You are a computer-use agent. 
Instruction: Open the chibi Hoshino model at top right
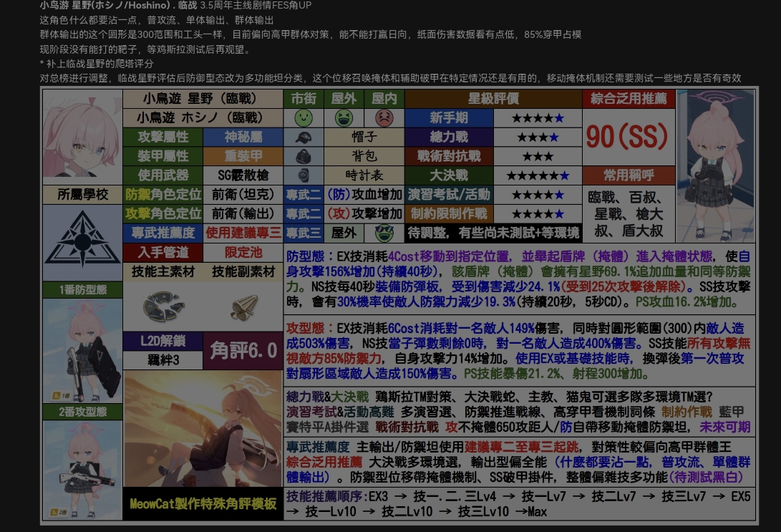(x=715, y=166)
